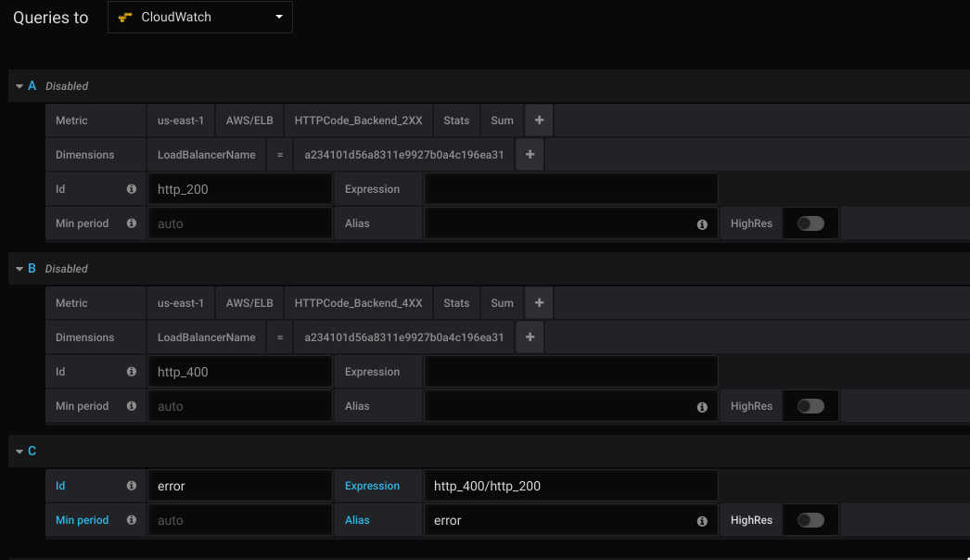Click the info icon inside query C's Alias field
970x560 pixels.
tap(702, 520)
